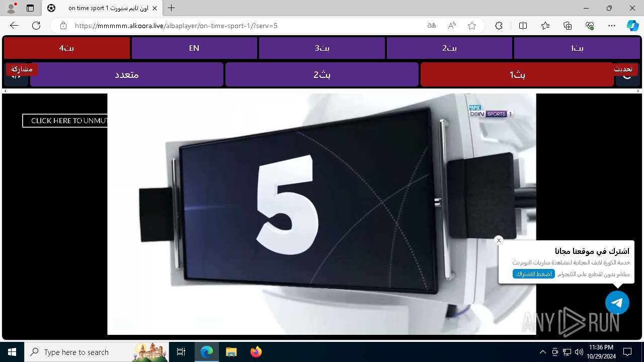Go back to the previous page
This screenshot has width=644, height=362.
pos(14,26)
